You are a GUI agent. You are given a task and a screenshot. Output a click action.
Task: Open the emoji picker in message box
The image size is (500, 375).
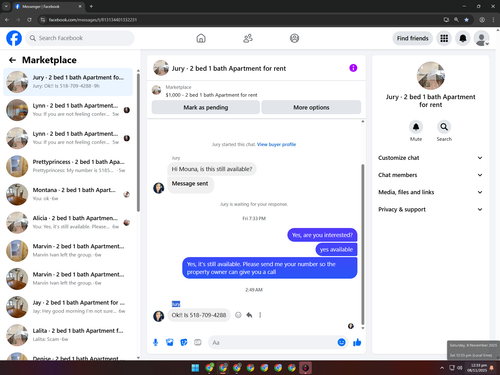tap(341, 342)
